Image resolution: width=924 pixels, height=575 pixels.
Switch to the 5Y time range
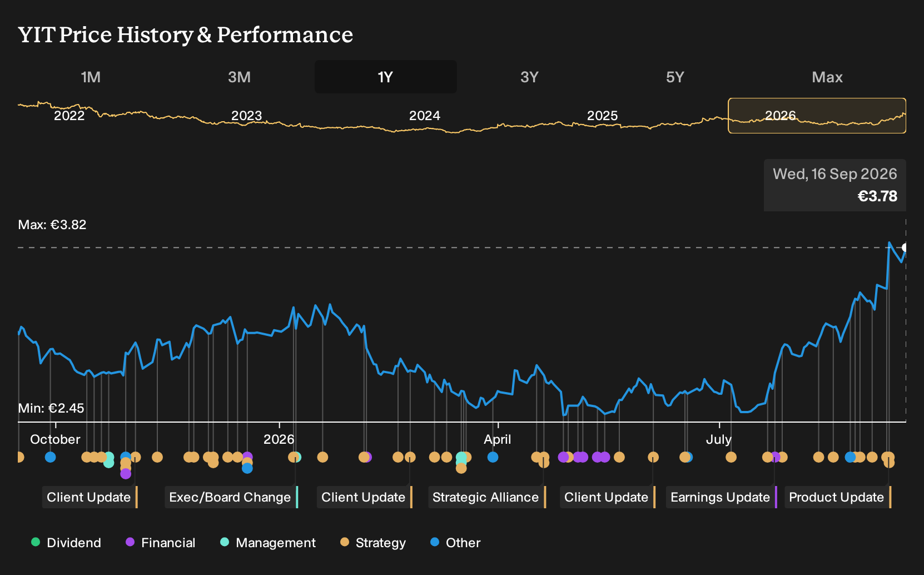pos(675,77)
